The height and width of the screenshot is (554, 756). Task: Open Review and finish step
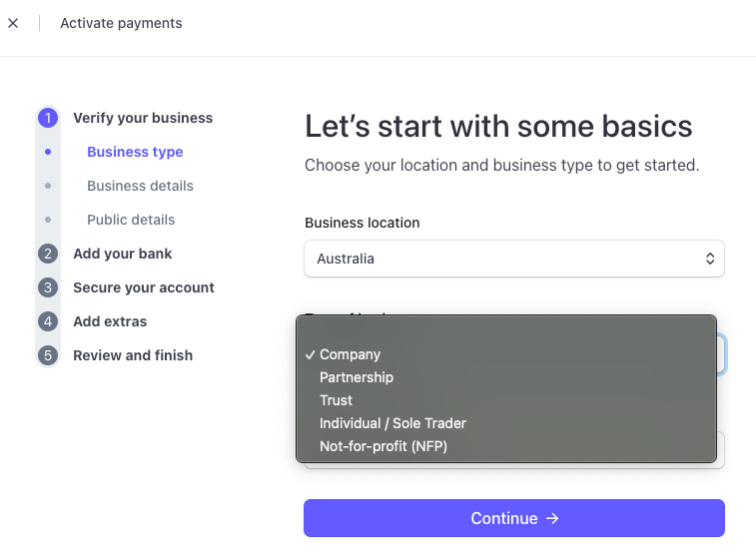tap(133, 355)
